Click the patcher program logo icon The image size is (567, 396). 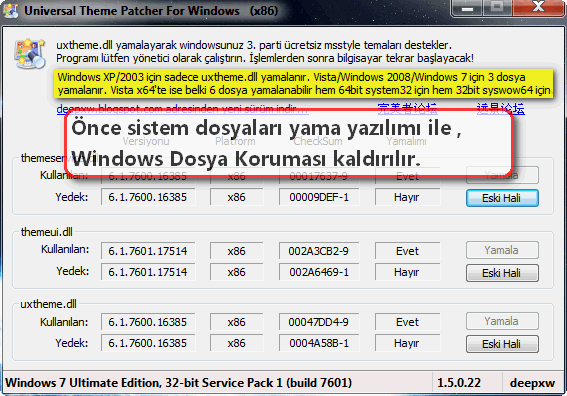pos(30,54)
